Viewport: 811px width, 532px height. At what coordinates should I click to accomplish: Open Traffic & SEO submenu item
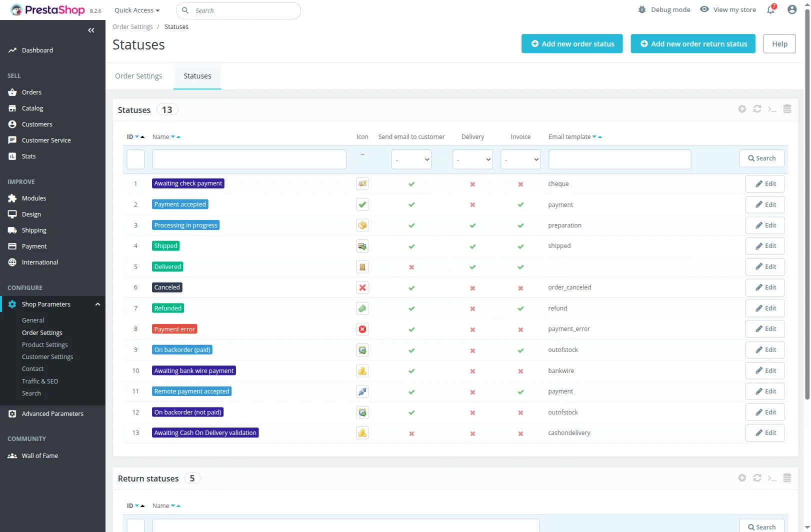pos(40,381)
